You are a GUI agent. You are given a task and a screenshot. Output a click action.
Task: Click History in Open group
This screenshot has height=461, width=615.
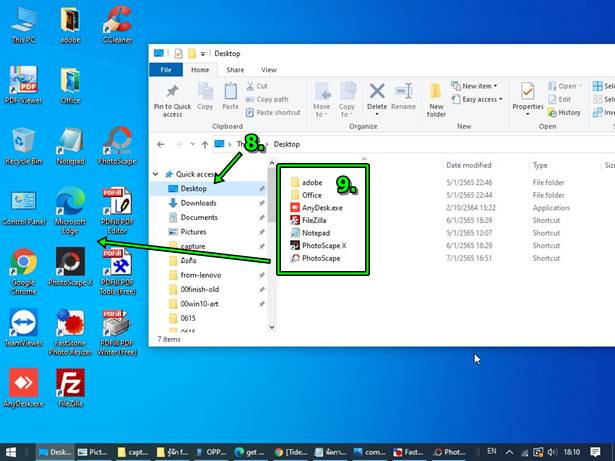pos(564,113)
